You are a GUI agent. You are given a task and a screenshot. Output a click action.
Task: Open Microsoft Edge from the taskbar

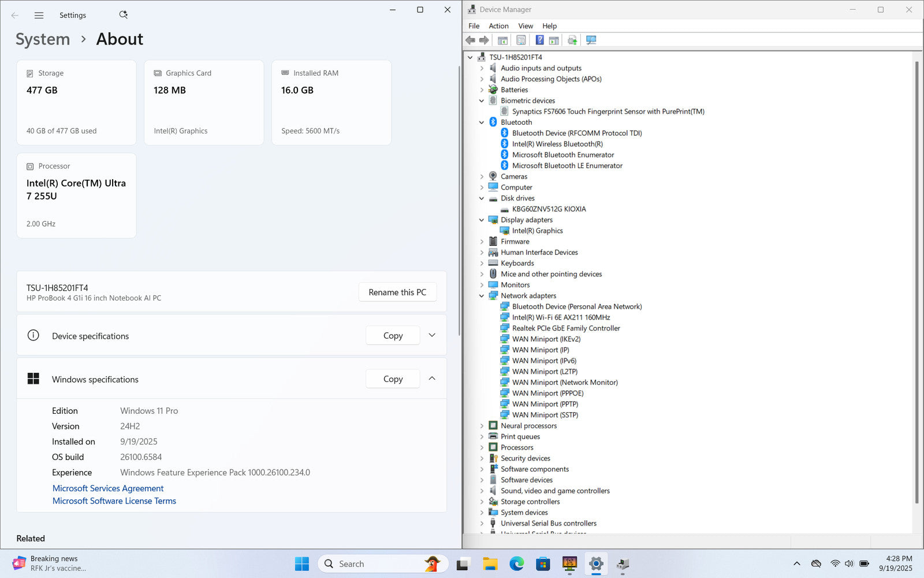(x=516, y=564)
